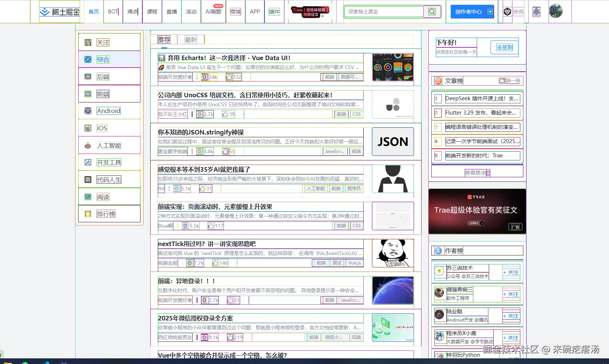Screen dimensions: 609x364
Task: Like the 35岁AI article
Action: 202,189
